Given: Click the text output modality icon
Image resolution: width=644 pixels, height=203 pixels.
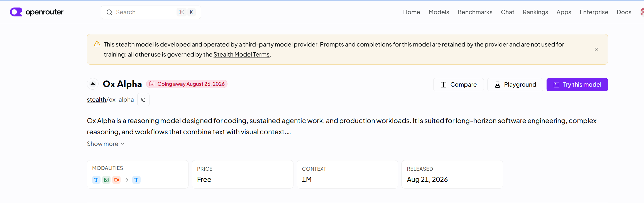Looking at the screenshot, I should pyautogui.click(x=136, y=180).
